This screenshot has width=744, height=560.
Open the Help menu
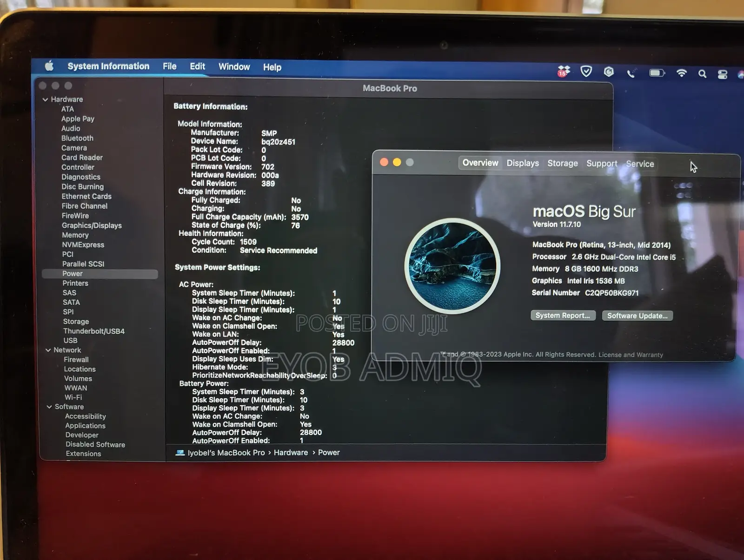coord(272,67)
